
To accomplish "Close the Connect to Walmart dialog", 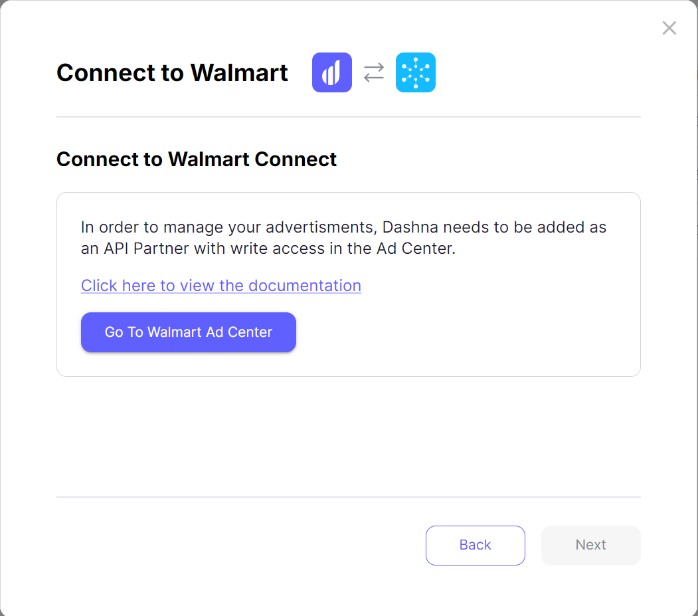I will pos(669,28).
